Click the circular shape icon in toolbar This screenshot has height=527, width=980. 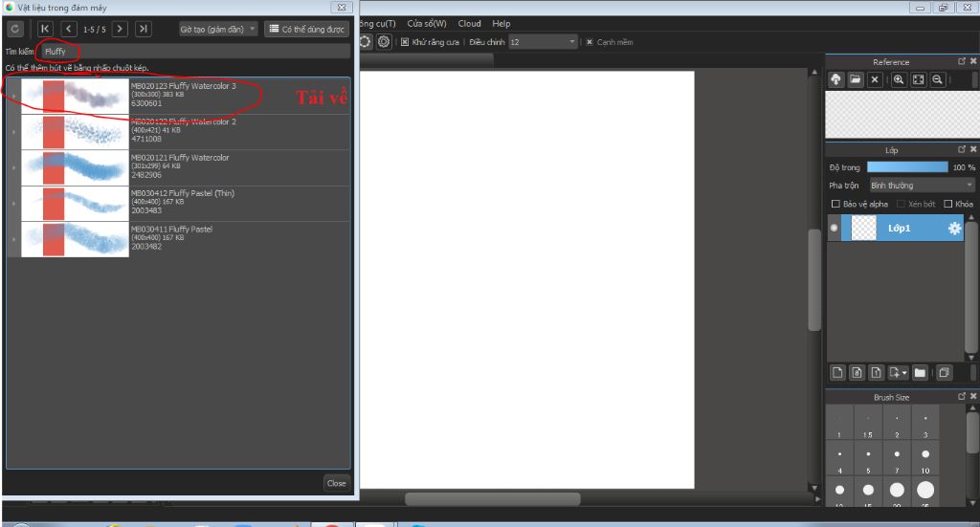click(x=365, y=42)
